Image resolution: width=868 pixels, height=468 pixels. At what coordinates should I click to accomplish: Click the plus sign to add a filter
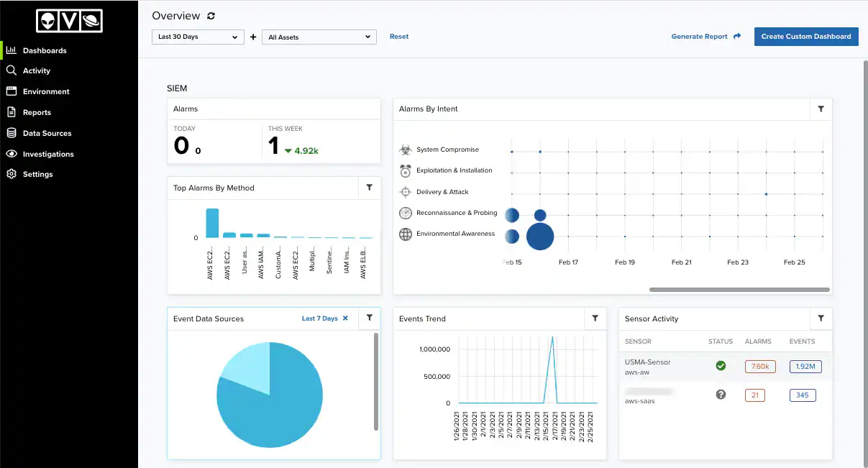coord(253,37)
